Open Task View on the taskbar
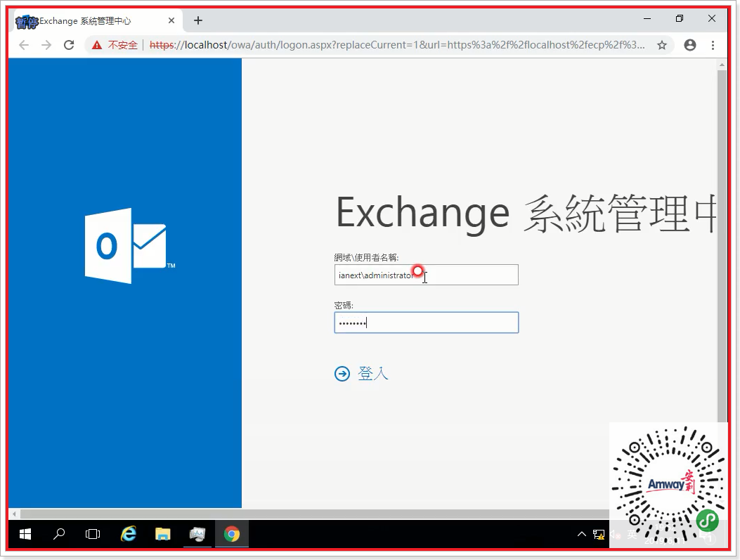The image size is (740, 560). pyautogui.click(x=93, y=534)
